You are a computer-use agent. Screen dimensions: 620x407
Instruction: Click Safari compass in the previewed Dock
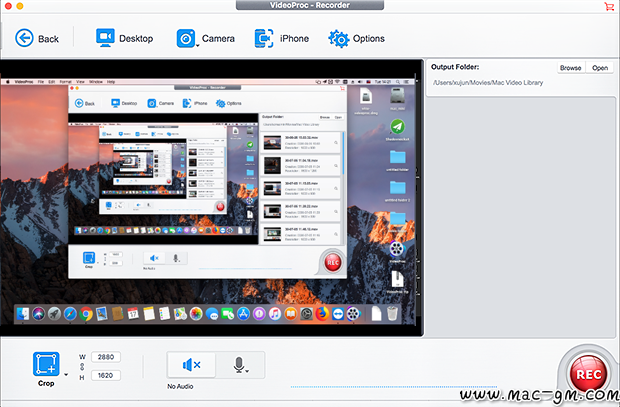(70, 314)
